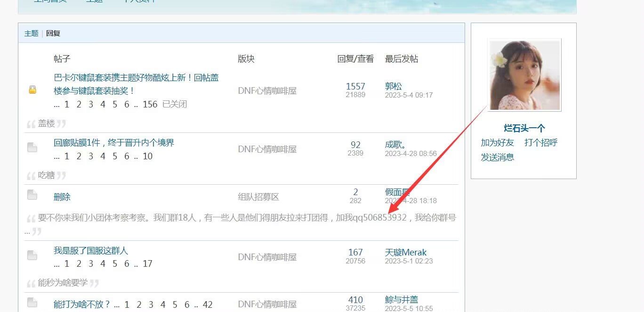This screenshot has width=644, height=312.
Task: Select the 回复 tab
Action: (53, 33)
